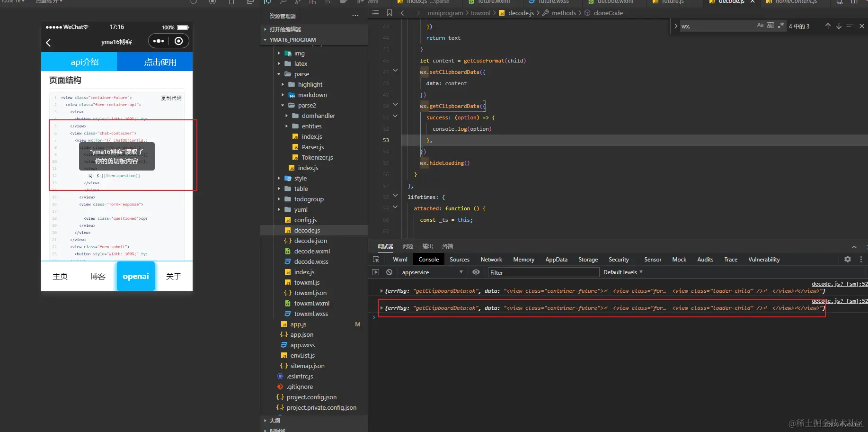Toggle regular expression search option
The width and height of the screenshot is (868, 432).
781,26
